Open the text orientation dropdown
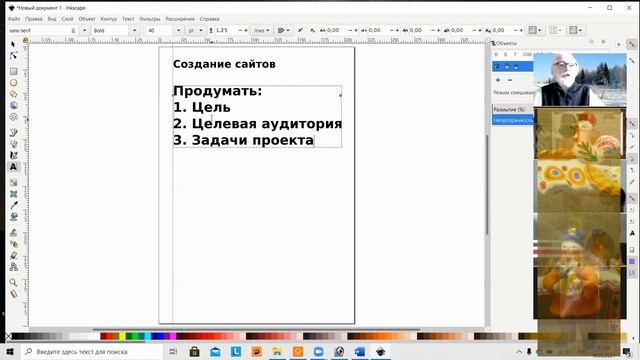The height and width of the screenshot is (360, 640). point(555,30)
